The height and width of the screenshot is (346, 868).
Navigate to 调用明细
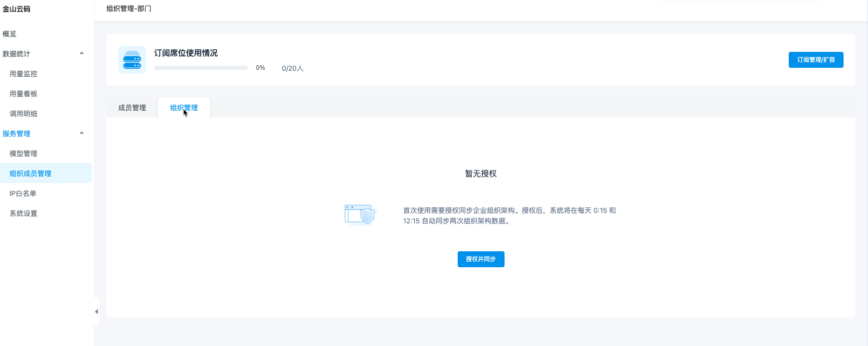tap(23, 114)
